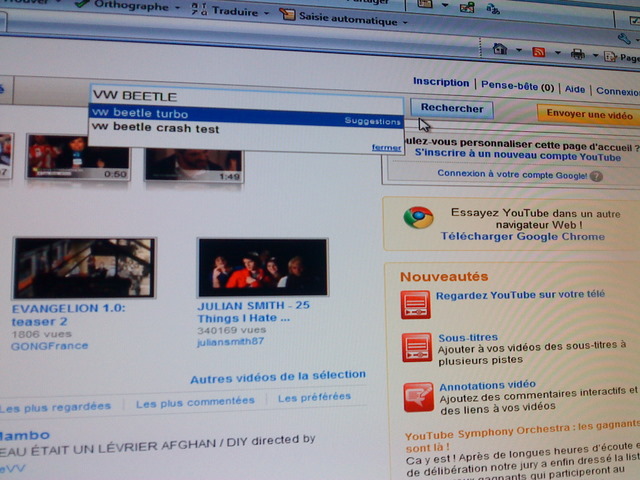Screen dimensions: 640x480
Task: Click 'S'inscrire à un nouveau compte YouTube'
Action: tap(518, 155)
